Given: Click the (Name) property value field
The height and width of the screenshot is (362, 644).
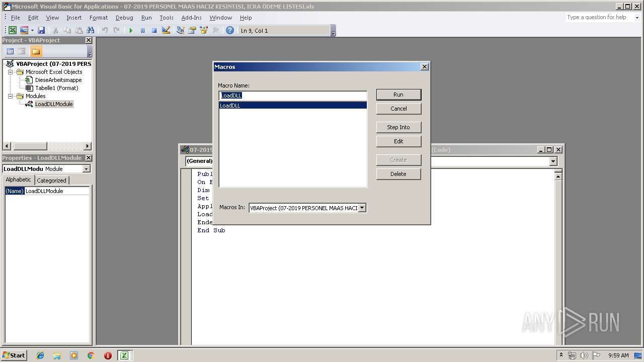Looking at the screenshot, I should 57,191.
